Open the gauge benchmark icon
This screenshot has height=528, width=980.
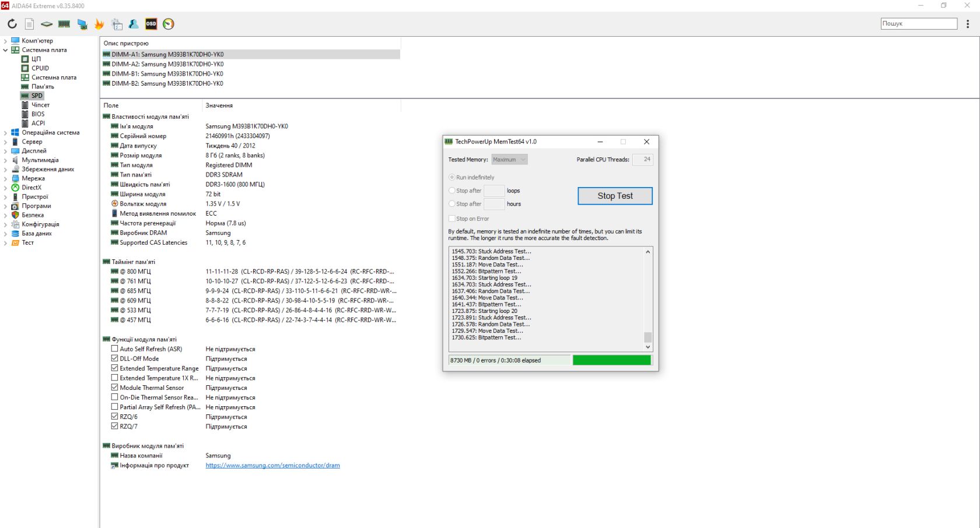169,24
